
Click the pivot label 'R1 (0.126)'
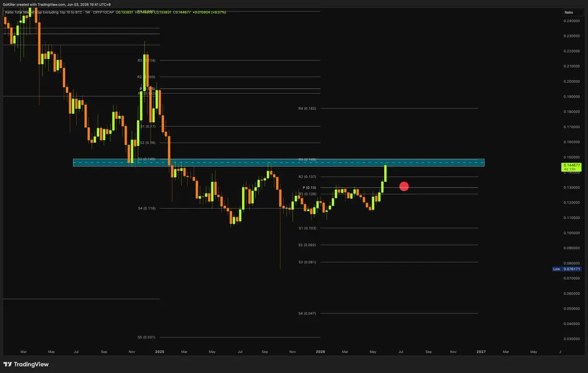[x=307, y=194]
